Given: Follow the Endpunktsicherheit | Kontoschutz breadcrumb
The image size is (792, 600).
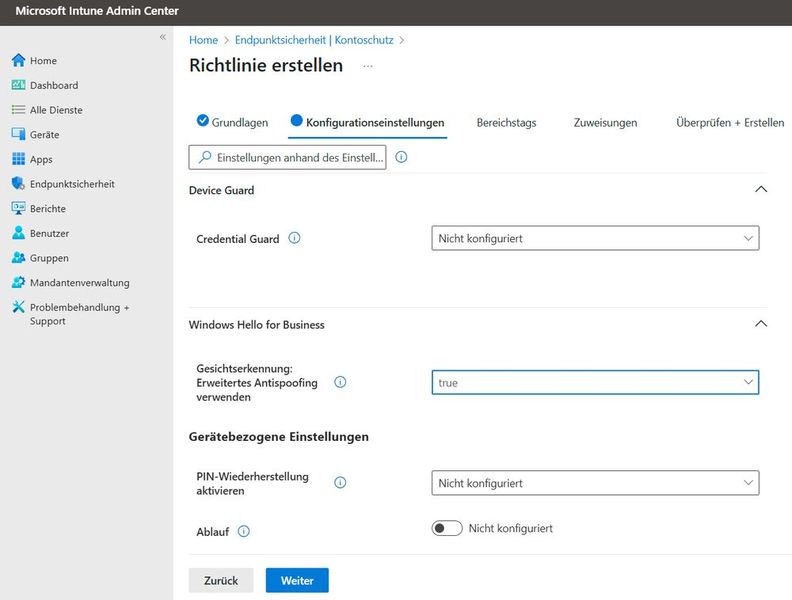Looking at the screenshot, I should tap(314, 40).
